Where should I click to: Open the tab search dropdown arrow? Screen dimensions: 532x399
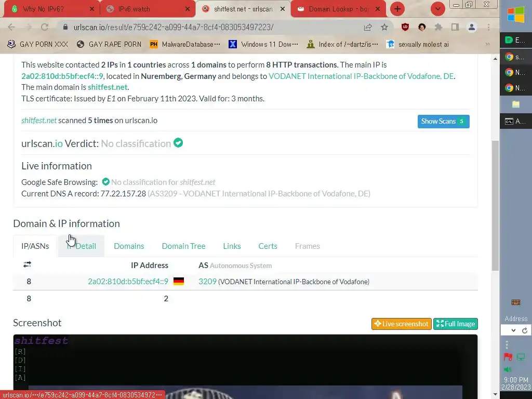pos(437,9)
